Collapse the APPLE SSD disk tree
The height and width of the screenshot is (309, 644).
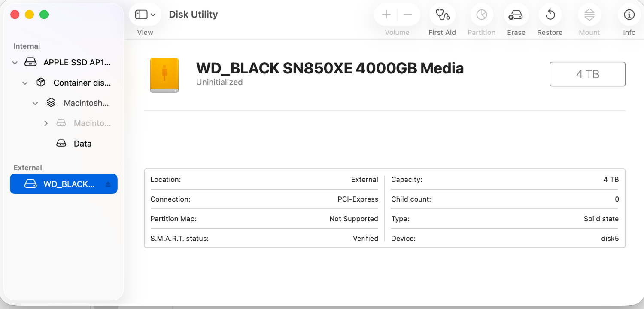[x=15, y=63]
